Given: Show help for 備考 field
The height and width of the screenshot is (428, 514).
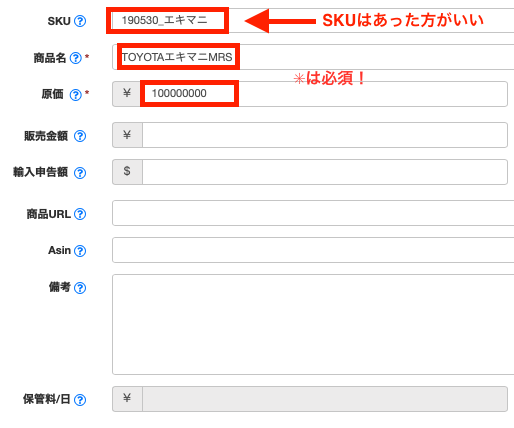Looking at the screenshot, I should coord(80,288).
